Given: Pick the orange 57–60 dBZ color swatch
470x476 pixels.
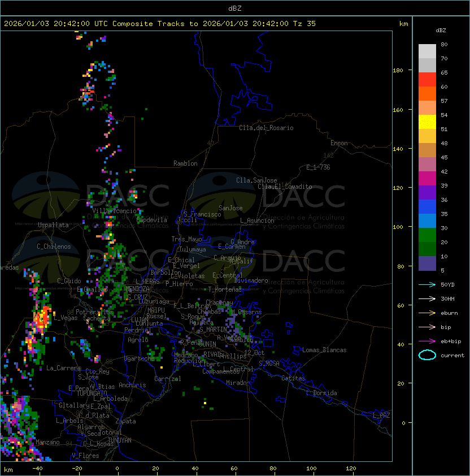Looking at the screenshot, I should 427,94.
